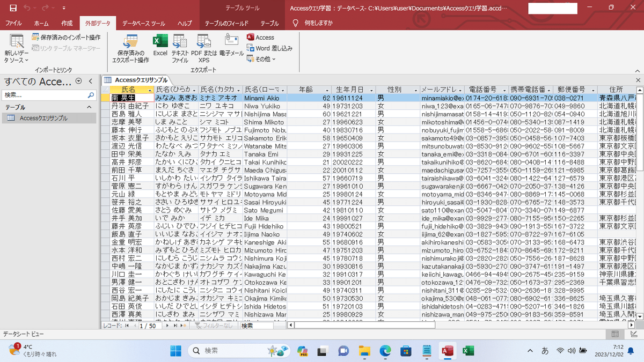Open 生年月日 column filter dropdown arrow

tap(371, 90)
